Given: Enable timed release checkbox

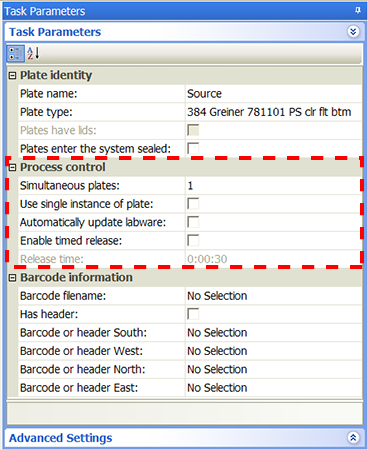Looking at the screenshot, I should tap(193, 240).
